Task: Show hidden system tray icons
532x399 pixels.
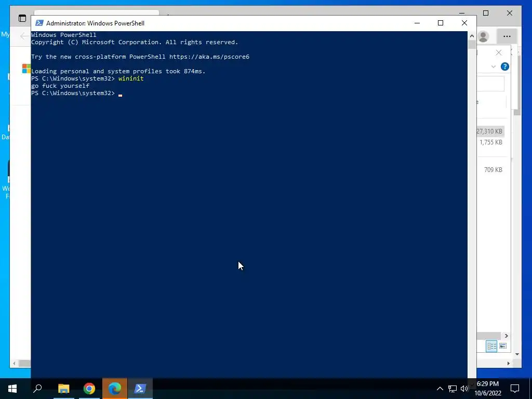Action: click(x=440, y=389)
